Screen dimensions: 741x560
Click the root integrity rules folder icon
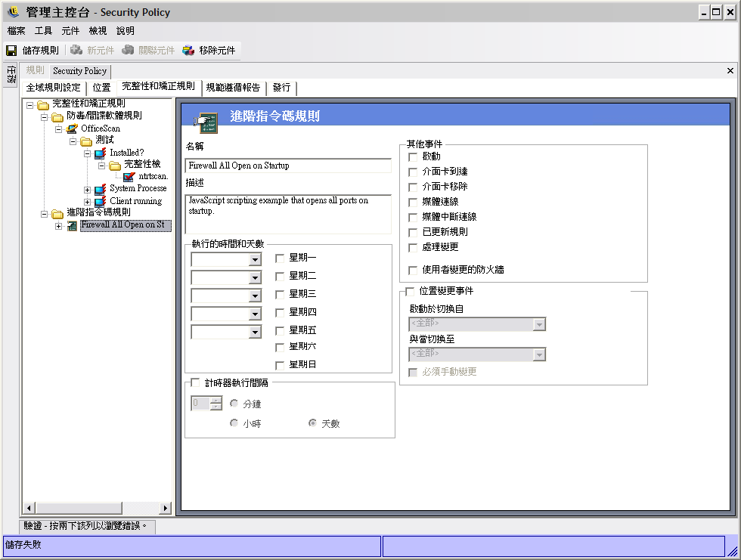43,104
